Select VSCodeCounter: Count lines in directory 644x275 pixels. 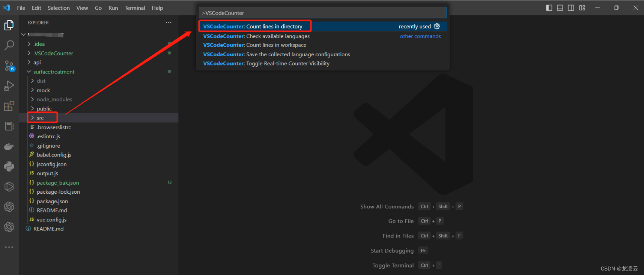coord(322,26)
